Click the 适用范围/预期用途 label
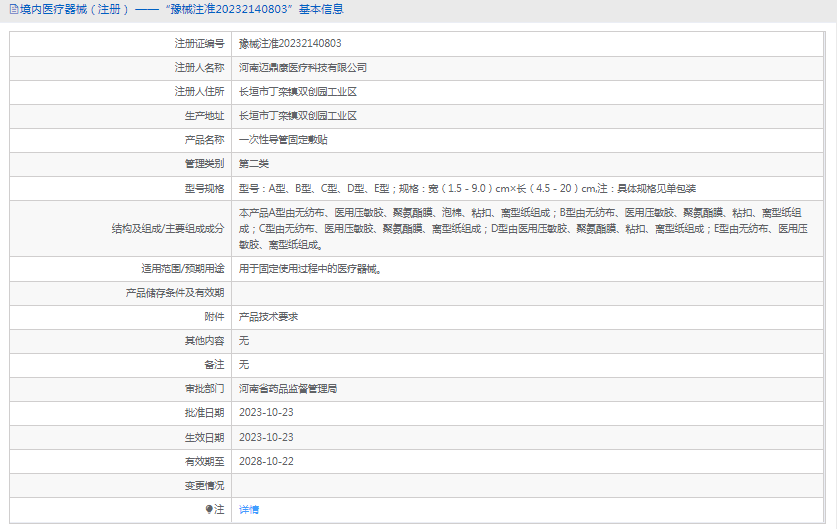837x529 pixels. pos(183,269)
